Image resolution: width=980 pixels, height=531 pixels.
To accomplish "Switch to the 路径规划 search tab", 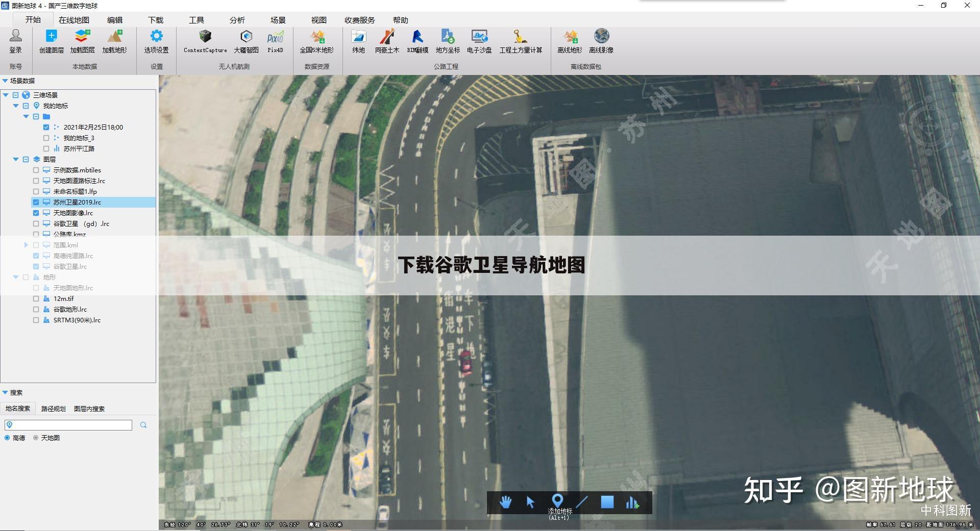I will click(x=54, y=409).
